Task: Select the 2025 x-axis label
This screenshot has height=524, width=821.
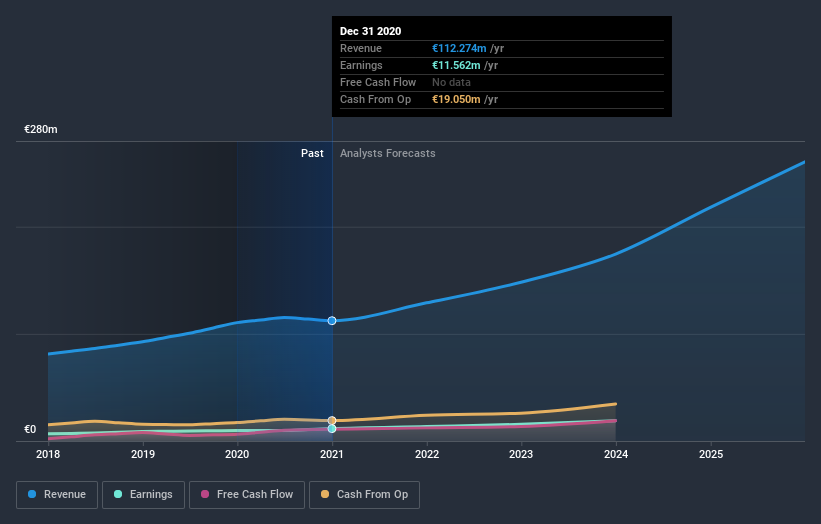Action: 711,454
